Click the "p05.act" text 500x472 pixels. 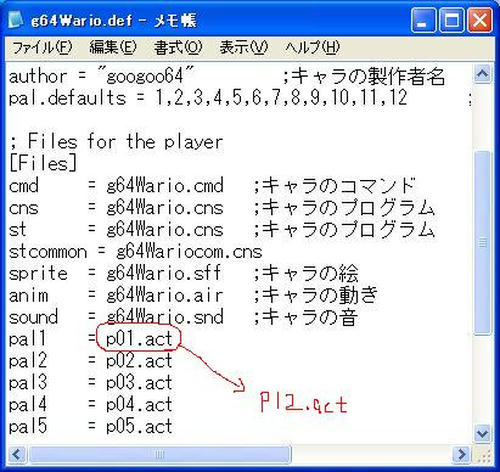139,427
